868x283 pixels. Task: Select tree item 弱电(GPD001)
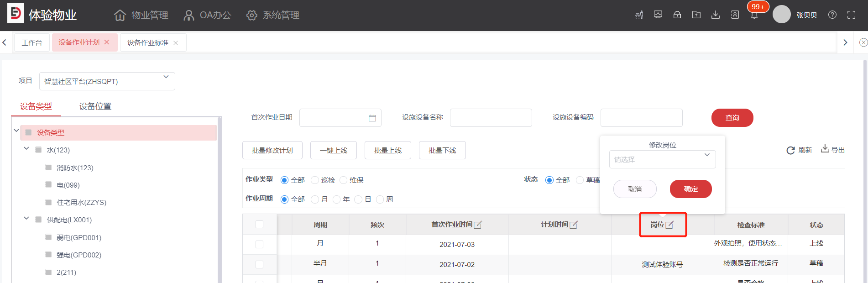[79, 238]
